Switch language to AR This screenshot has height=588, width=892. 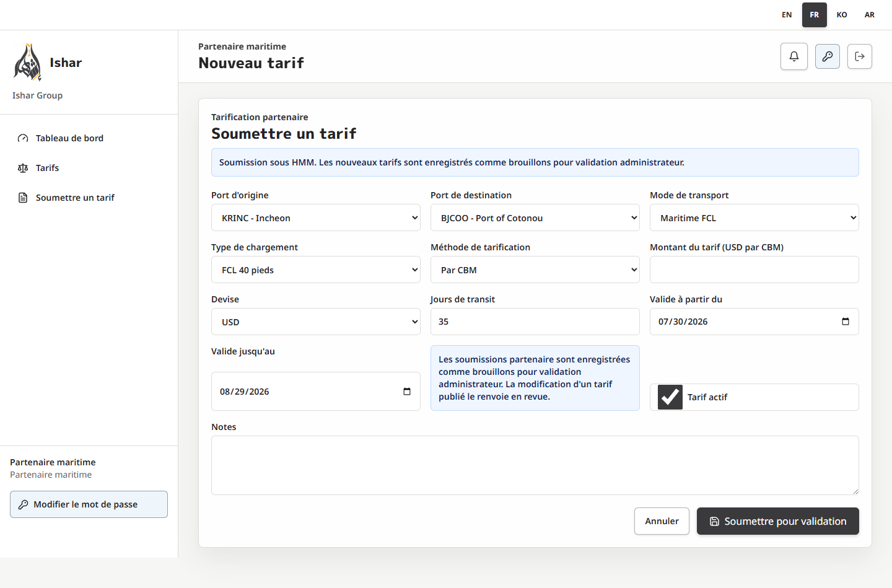(870, 15)
